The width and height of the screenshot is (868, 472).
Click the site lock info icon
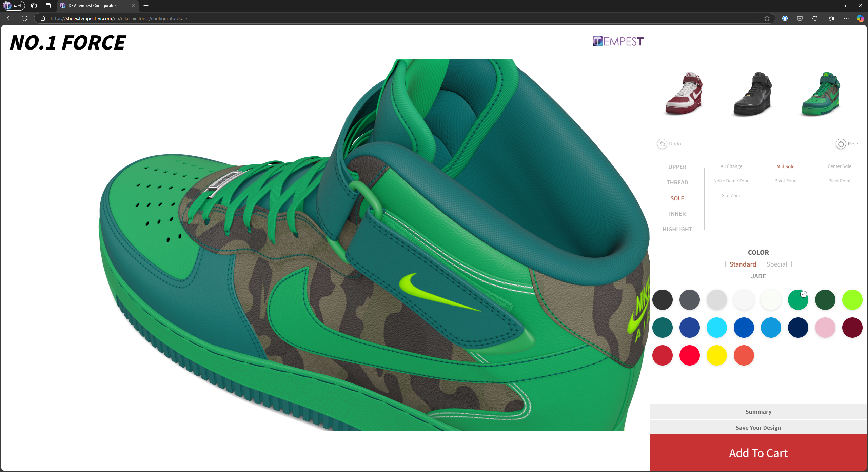[x=43, y=18]
